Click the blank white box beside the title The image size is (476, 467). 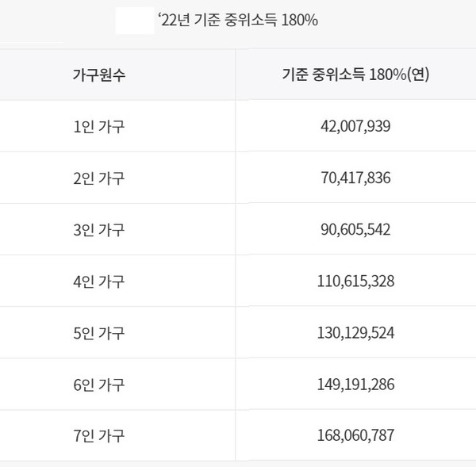pos(134,21)
